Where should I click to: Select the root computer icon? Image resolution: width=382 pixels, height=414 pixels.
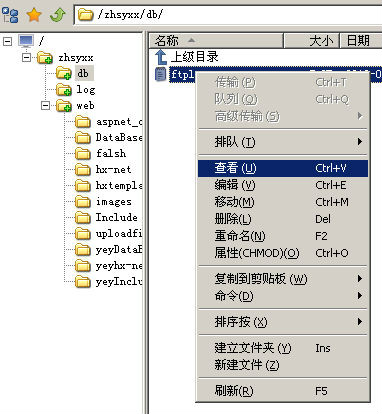[26, 41]
